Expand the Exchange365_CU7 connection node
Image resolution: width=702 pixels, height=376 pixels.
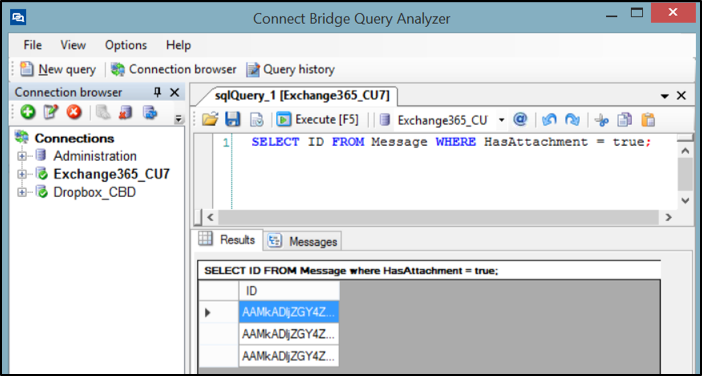pos(21,175)
